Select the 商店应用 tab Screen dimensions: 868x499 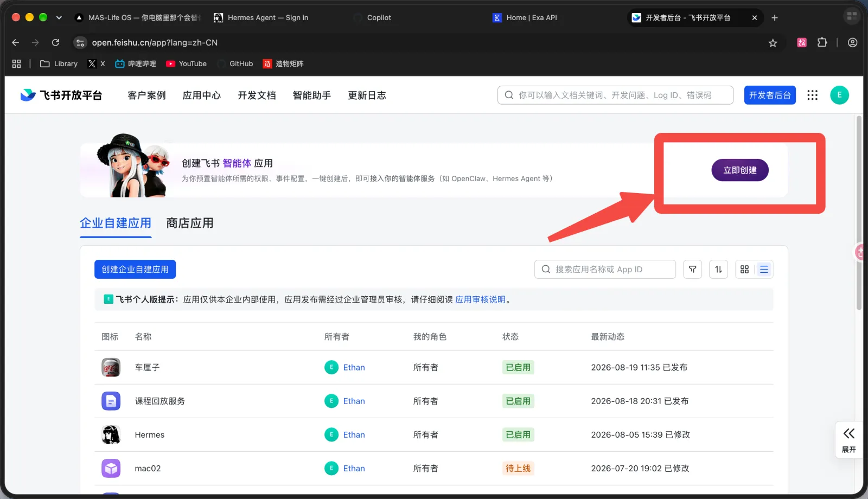point(190,223)
